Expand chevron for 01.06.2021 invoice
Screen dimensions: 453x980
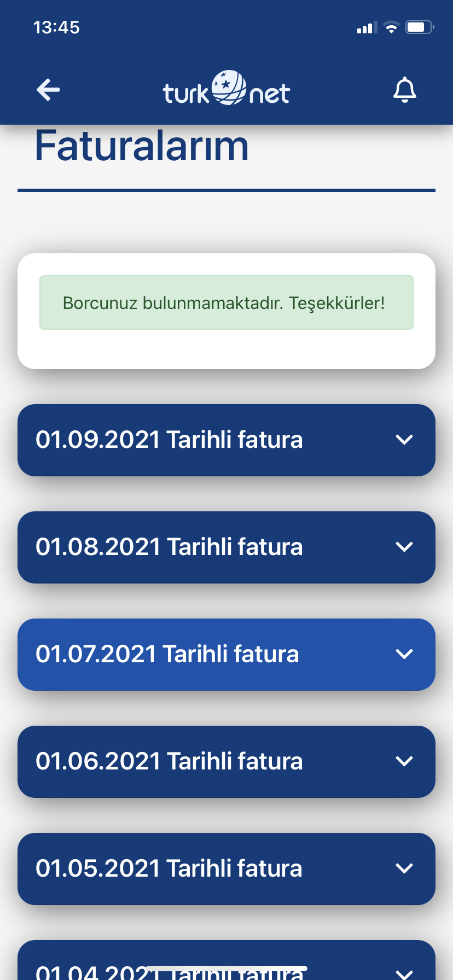point(404,761)
